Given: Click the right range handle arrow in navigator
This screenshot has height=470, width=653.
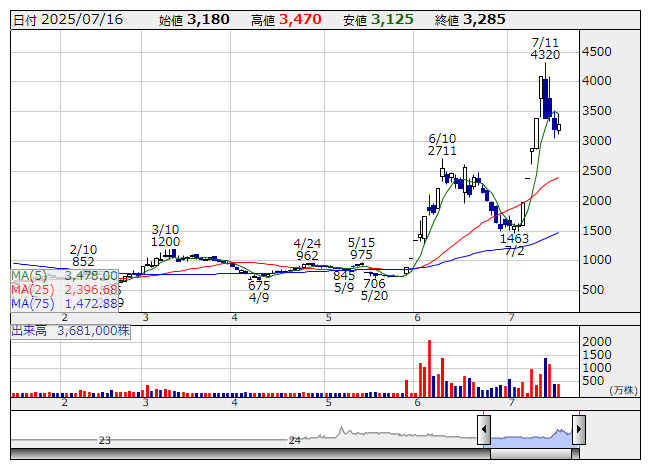Looking at the screenshot, I should click(x=578, y=431).
